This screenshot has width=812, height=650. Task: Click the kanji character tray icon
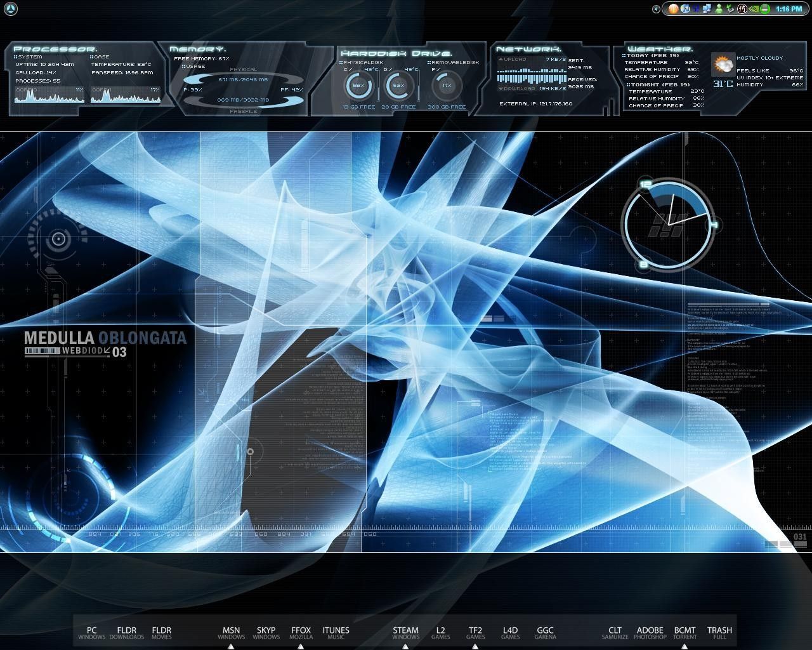[741, 8]
